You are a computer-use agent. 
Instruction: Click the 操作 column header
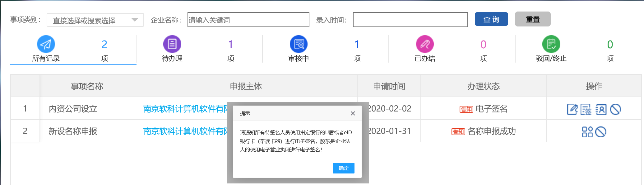[594, 86]
